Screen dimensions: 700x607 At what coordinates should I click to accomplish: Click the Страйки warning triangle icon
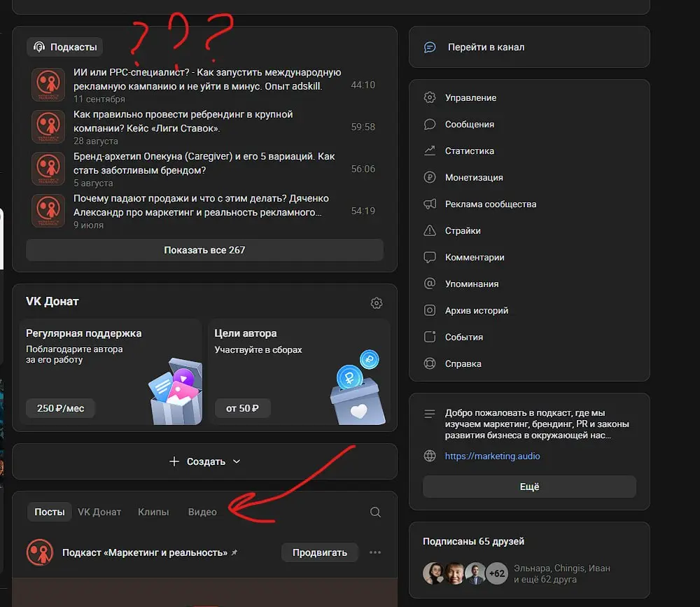tap(430, 230)
